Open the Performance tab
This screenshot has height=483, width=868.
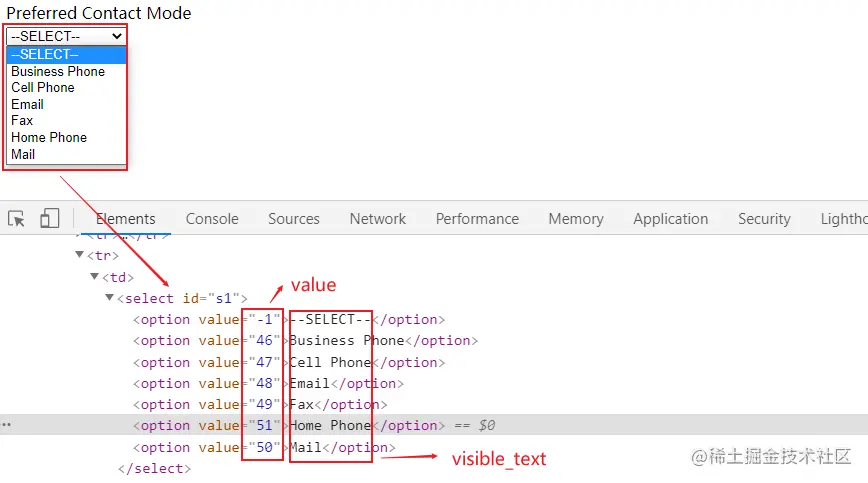(x=477, y=219)
